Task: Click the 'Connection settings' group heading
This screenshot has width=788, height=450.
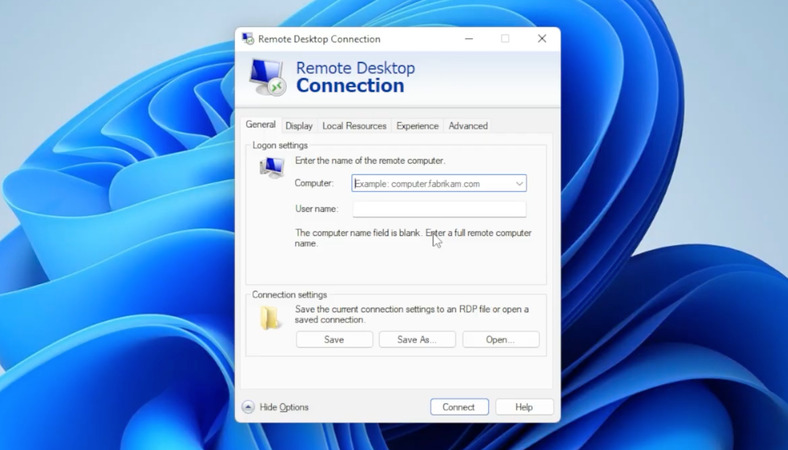Action: [x=289, y=295]
